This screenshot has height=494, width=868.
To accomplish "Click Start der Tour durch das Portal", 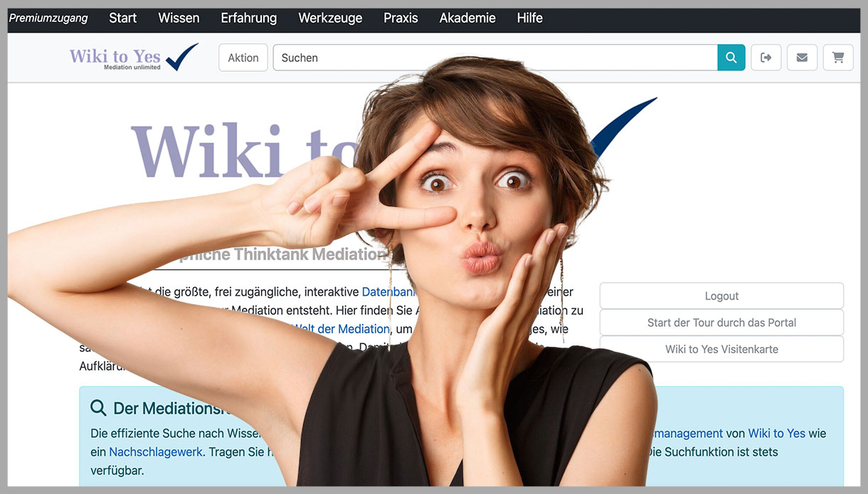I will coord(721,323).
